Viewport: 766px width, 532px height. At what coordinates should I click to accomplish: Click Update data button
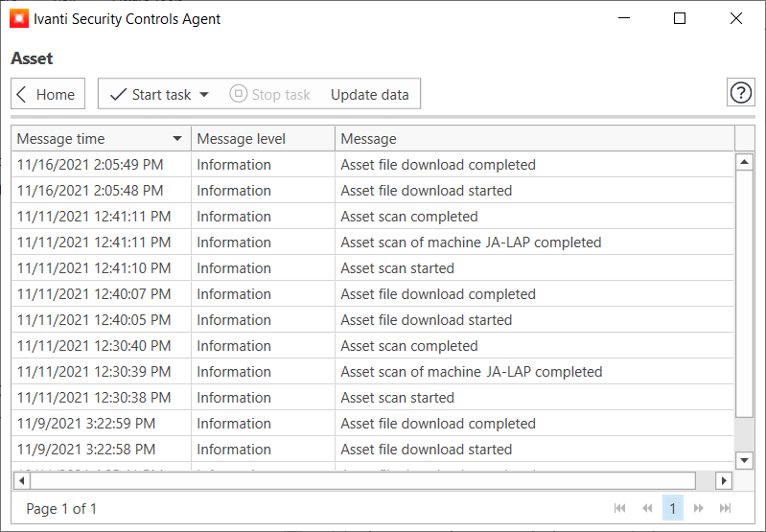click(370, 95)
